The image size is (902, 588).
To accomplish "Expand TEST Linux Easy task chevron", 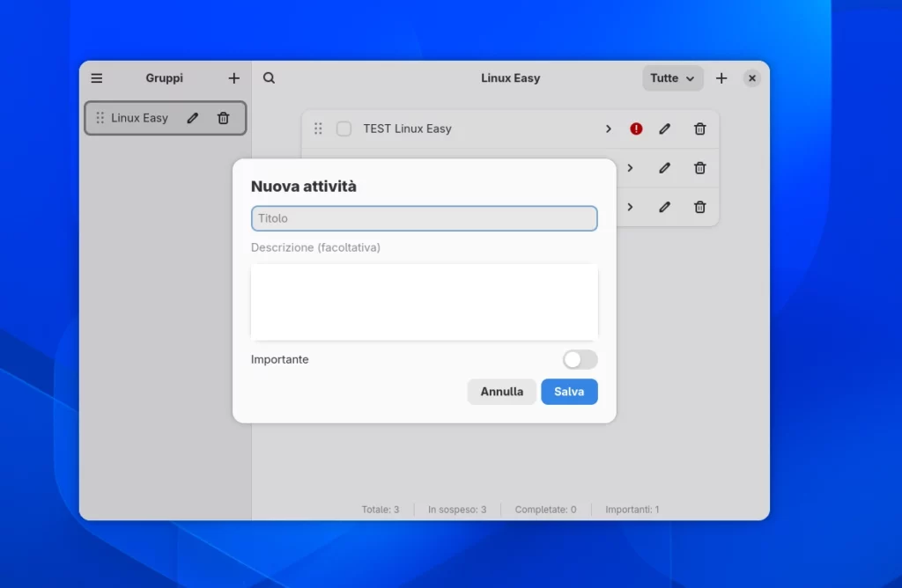I will (608, 129).
